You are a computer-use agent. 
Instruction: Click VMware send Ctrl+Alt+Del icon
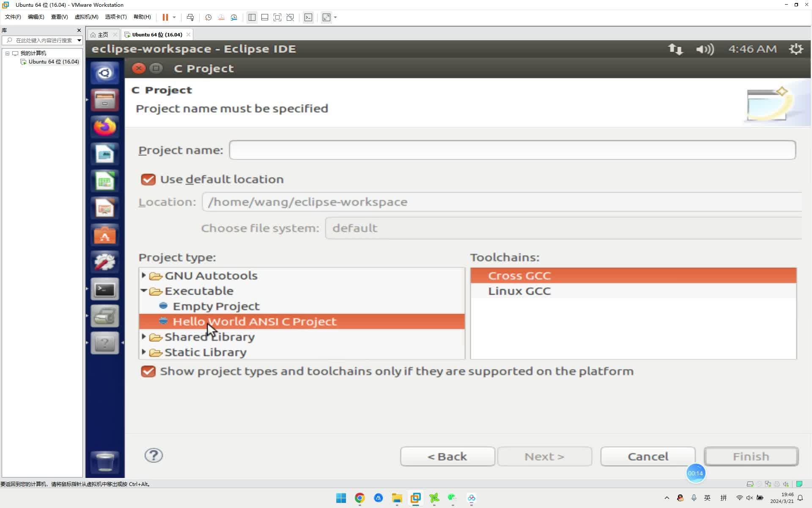tap(190, 17)
